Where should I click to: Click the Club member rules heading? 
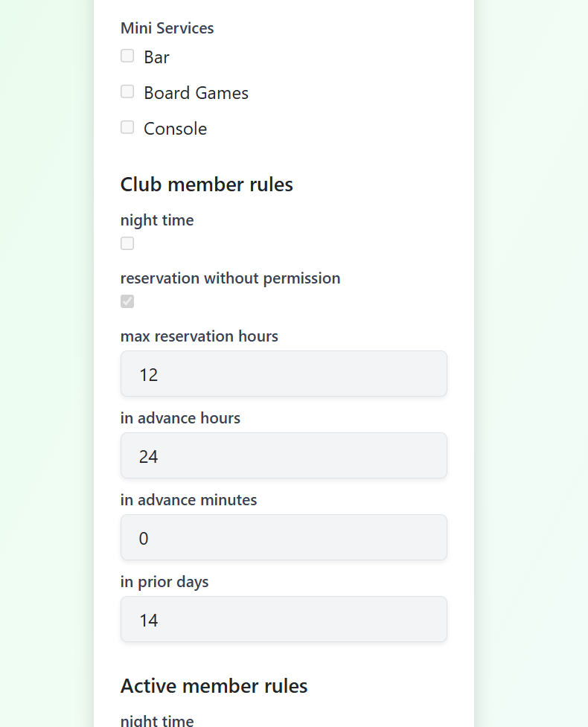coord(206,184)
